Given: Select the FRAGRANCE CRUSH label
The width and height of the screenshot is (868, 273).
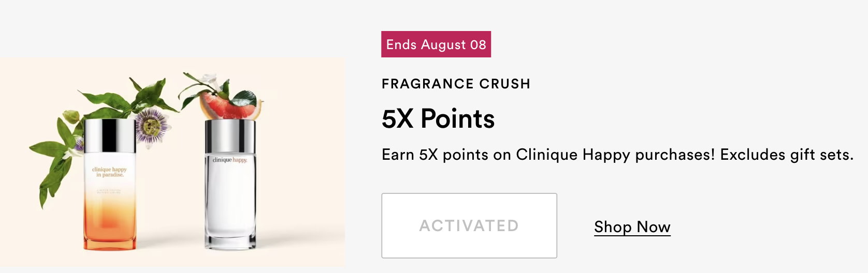Looking at the screenshot, I should [456, 84].
